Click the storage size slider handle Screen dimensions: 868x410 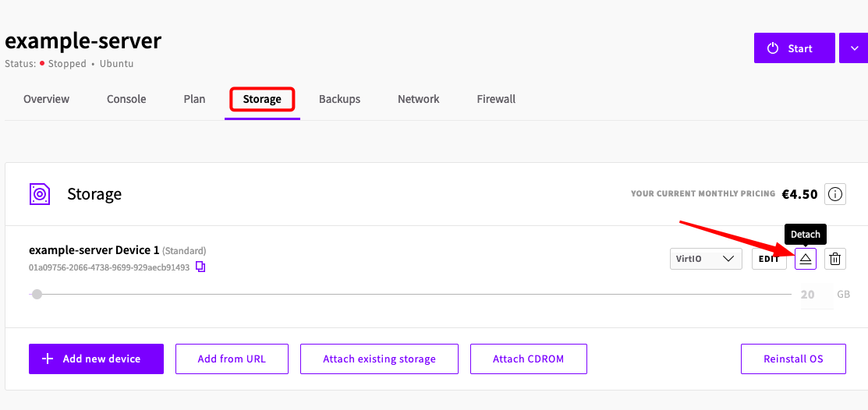click(37, 295)
